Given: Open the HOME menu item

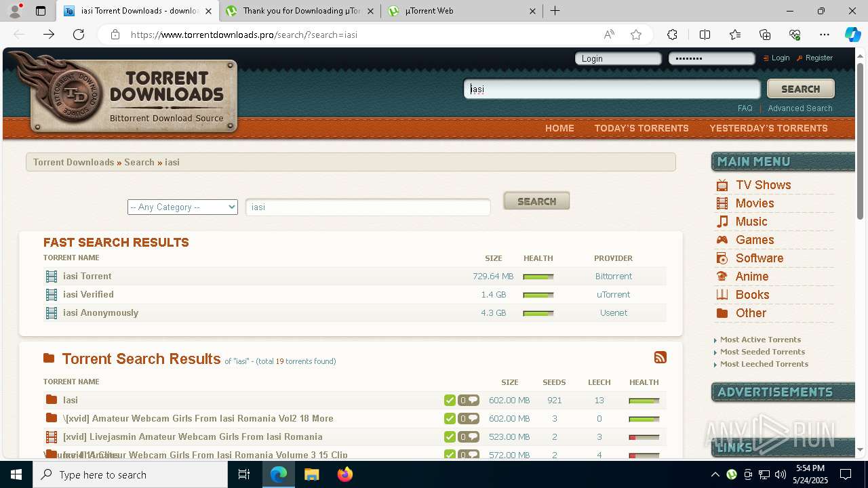Looking at the screenshot, I should coord(559,128).
